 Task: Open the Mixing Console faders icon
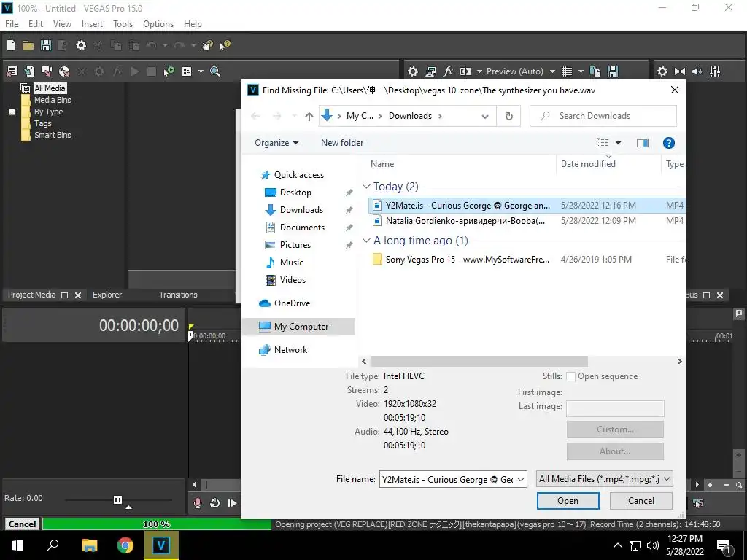click(x=715, y=71)
